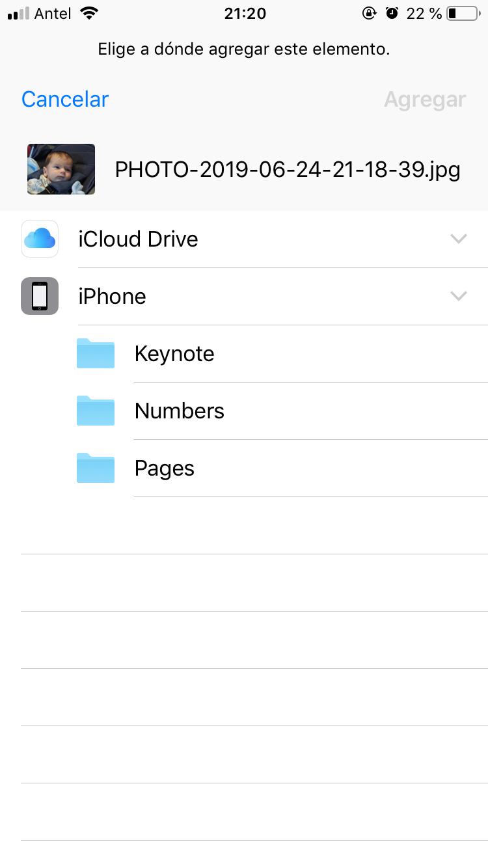The width and height of the screenshot is (488, 868).
Task: Tap the Numbers folder icon
Action: tap(96, 411)
